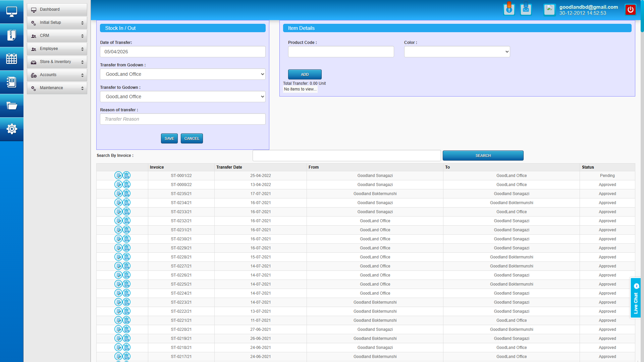Edit the ST-0235/21 invoice entry

[118, 193]
